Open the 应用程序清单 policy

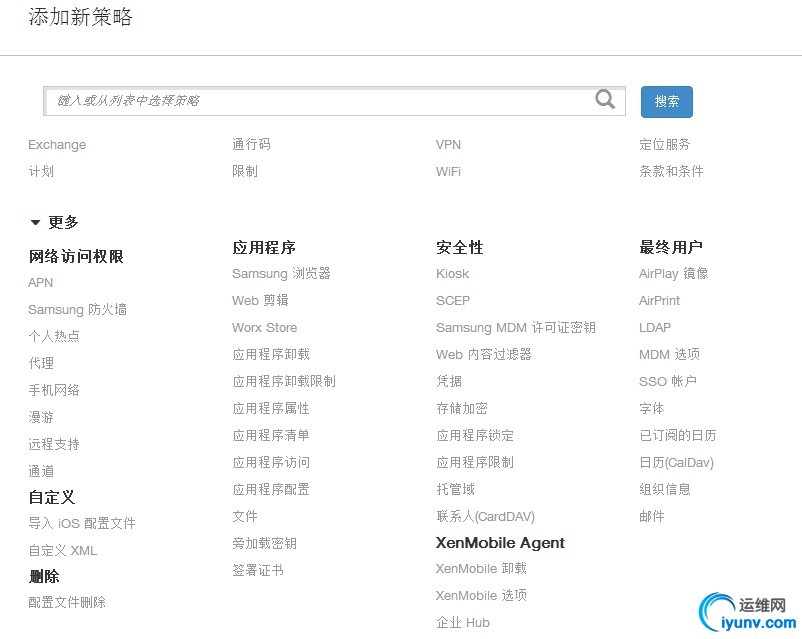click(271, 435)
